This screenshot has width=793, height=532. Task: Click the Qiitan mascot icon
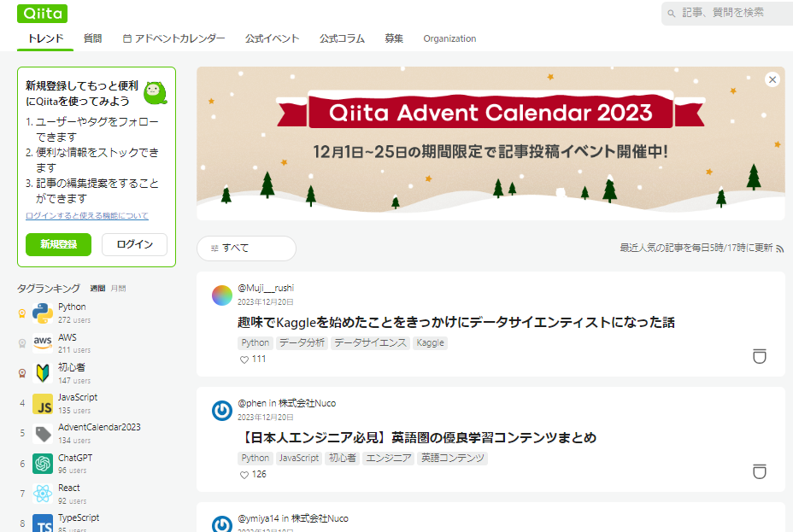coord(155,93)
